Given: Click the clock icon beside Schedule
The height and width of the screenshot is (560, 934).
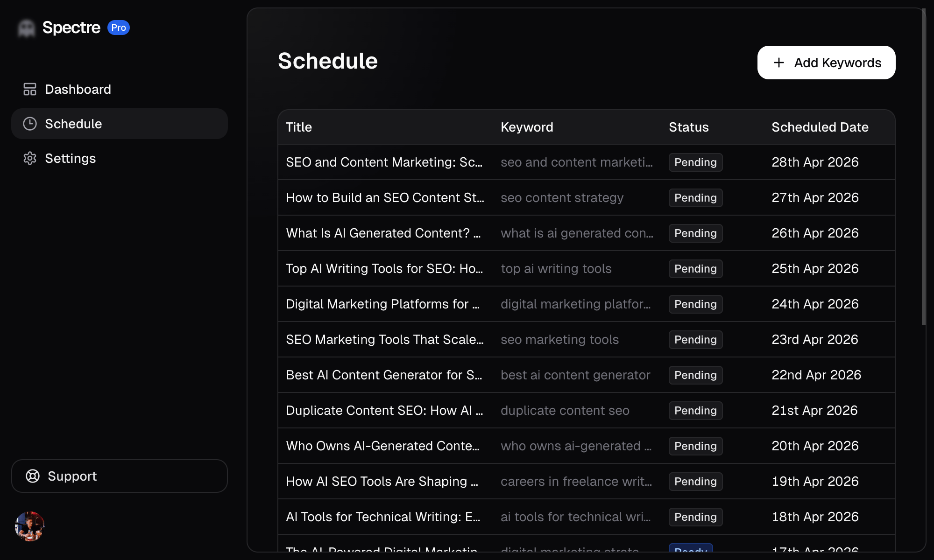Looking at the screenshot, I should (29, 124).
